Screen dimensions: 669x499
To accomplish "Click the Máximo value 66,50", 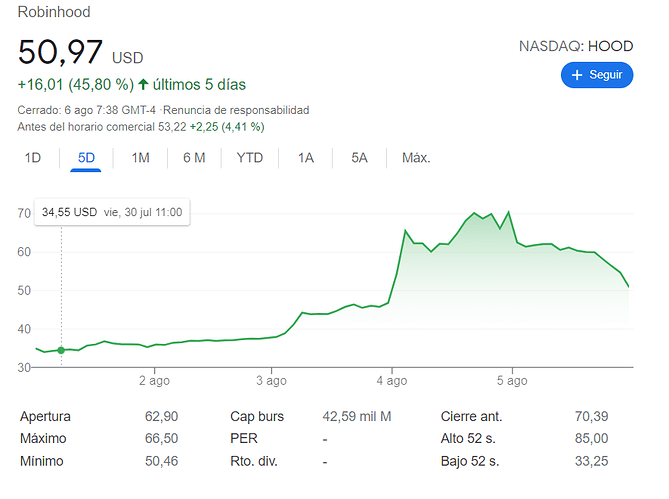I will click(x=161, y=438).
